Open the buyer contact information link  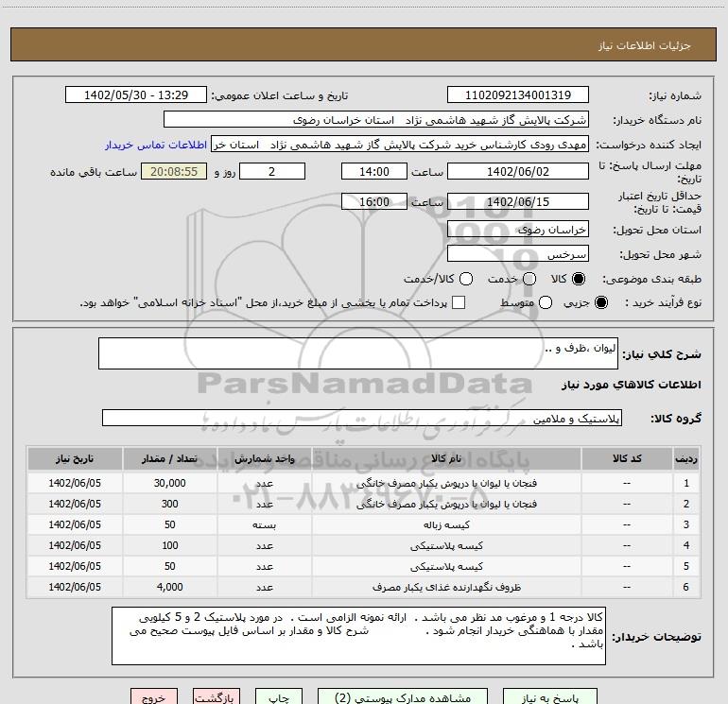pyautogui.click(x=156, y=145)
